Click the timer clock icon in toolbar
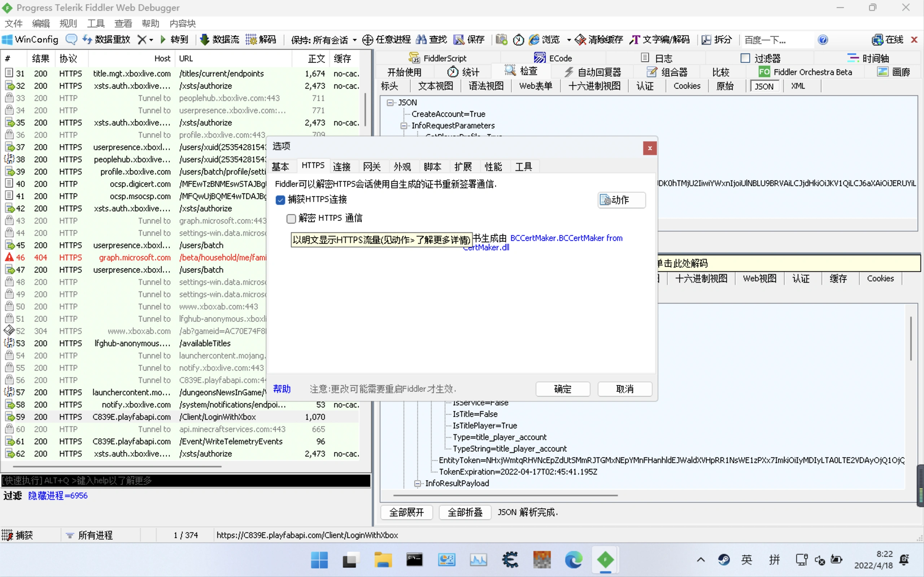 click(x=518, y=39)
